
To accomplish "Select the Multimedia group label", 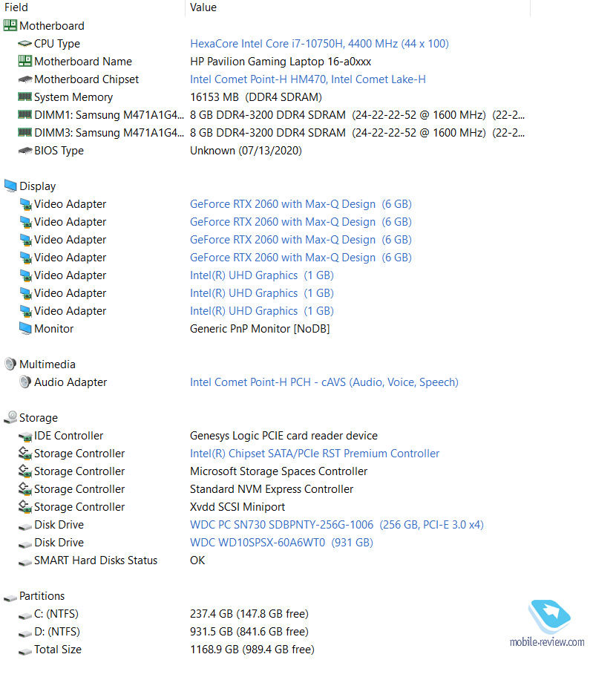I will (x=47, y=364).
